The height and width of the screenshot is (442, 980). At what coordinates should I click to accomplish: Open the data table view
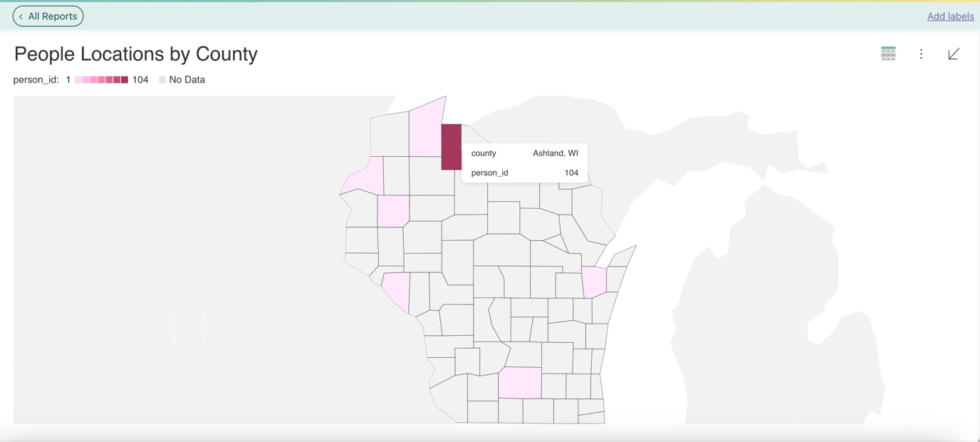click(888, 53)
